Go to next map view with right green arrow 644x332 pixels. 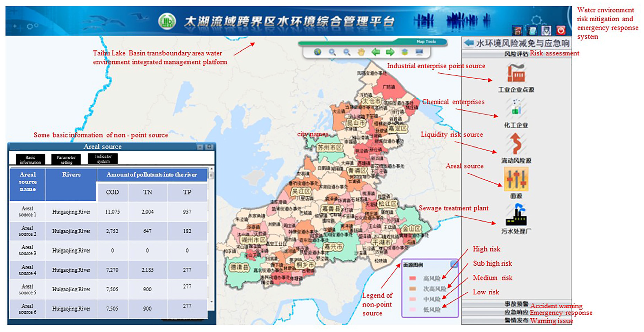pos(390,52)
